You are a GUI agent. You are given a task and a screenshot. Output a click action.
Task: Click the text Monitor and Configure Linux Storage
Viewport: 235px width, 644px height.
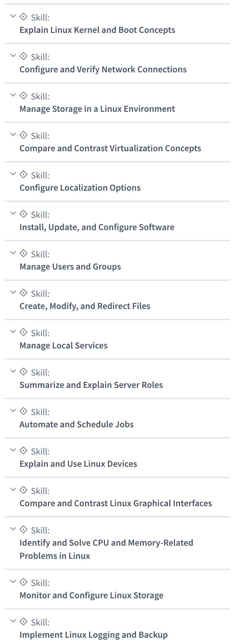(x=91, y=595)
